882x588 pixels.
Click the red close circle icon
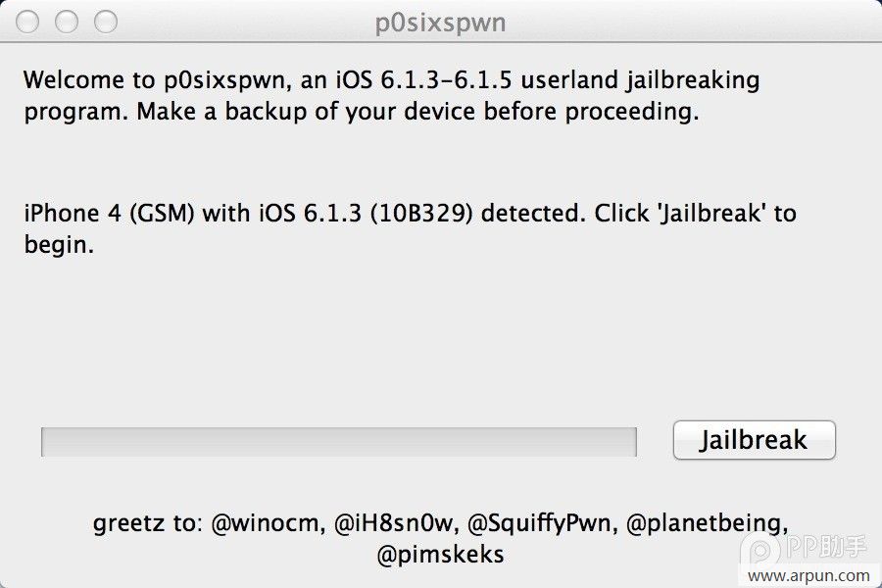(28, 20)
